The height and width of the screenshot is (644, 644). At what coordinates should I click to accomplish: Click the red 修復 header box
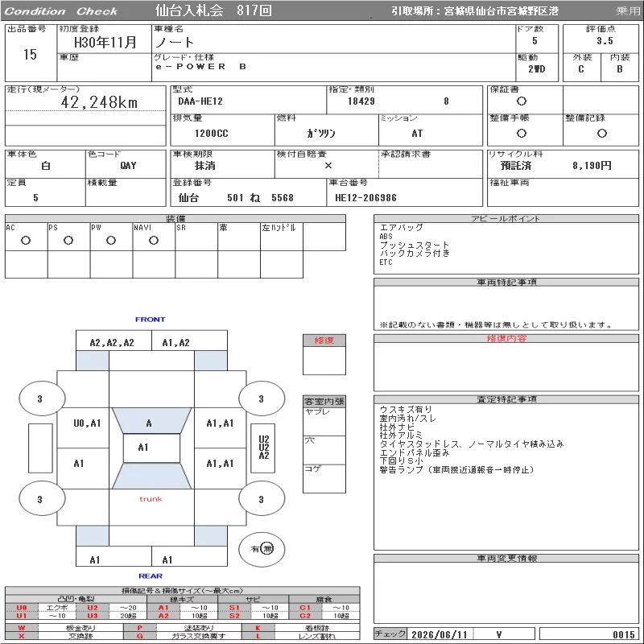pos(324,341)
